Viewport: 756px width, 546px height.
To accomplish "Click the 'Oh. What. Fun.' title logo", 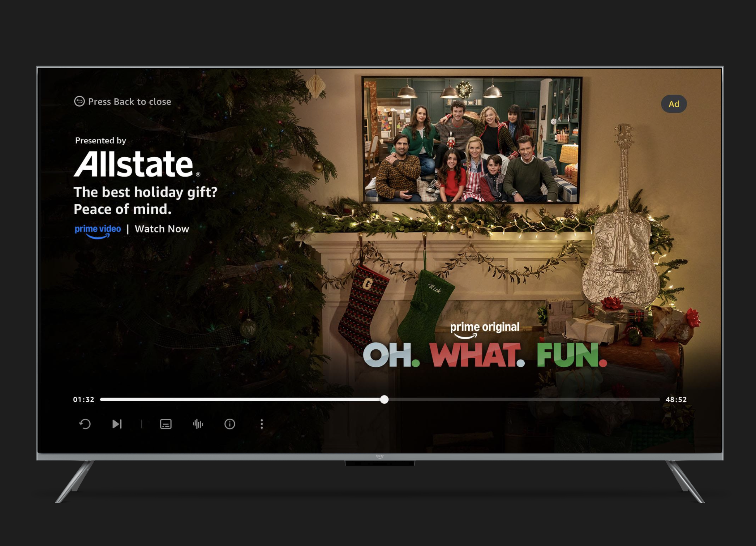I will click(x=485, y=355).
